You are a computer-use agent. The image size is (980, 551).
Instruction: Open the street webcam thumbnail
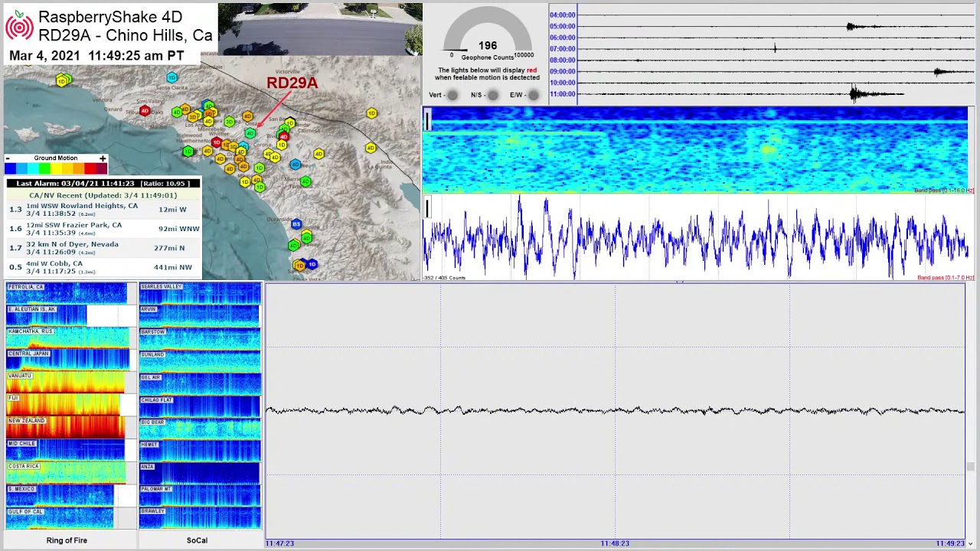(320, 29)
